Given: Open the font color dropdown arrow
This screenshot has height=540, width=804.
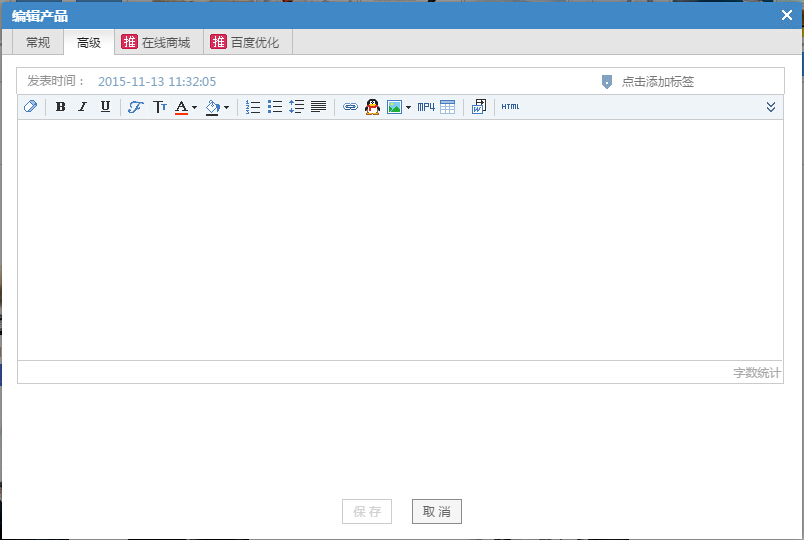Looking at the screenshot, I should pyautogui.click(x=194, y=108).
